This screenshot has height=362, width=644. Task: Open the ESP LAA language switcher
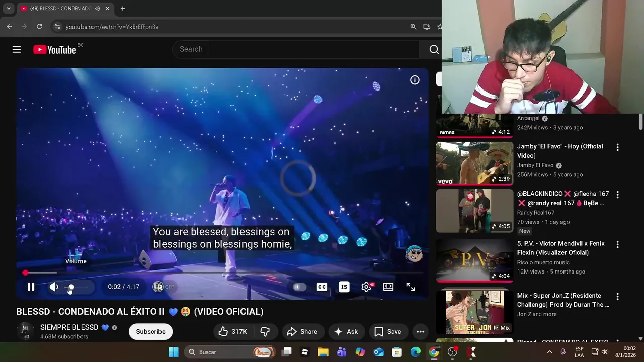(x=579, y=352)
